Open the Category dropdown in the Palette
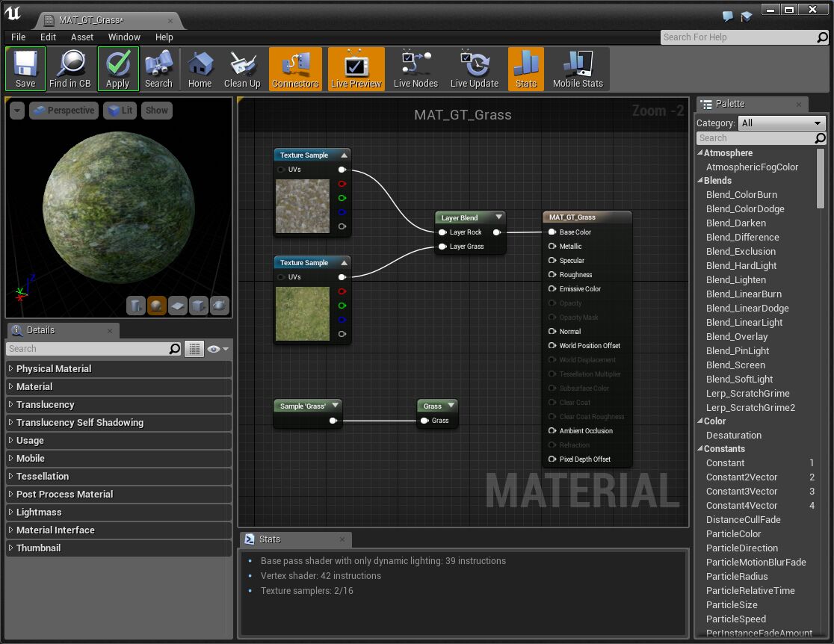 click(781, 123)
